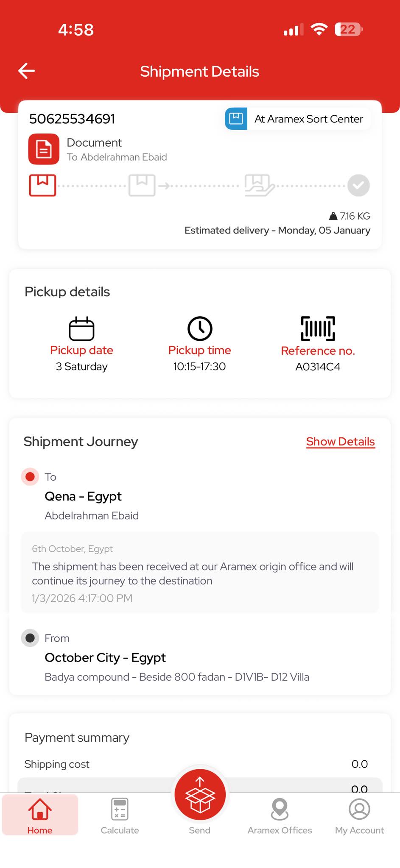Tap the grey in-transit box icon
Viewport: 400px width, 868px height.
click(142, 185)
